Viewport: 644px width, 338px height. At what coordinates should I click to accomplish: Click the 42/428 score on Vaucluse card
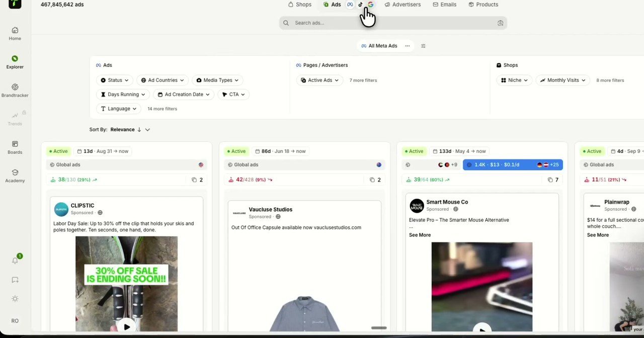(250, 180)
